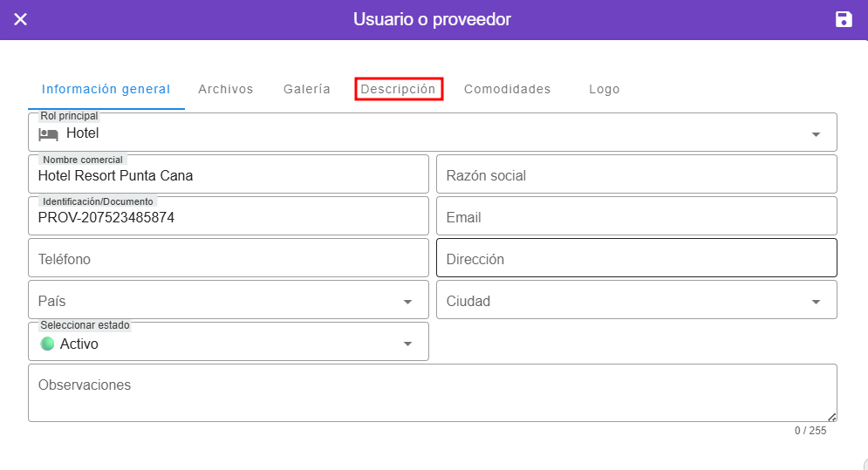The height and width of the screenshot is (470, 868).
Task: Select the Descripción tab
Action: click(x=399, y=89)
